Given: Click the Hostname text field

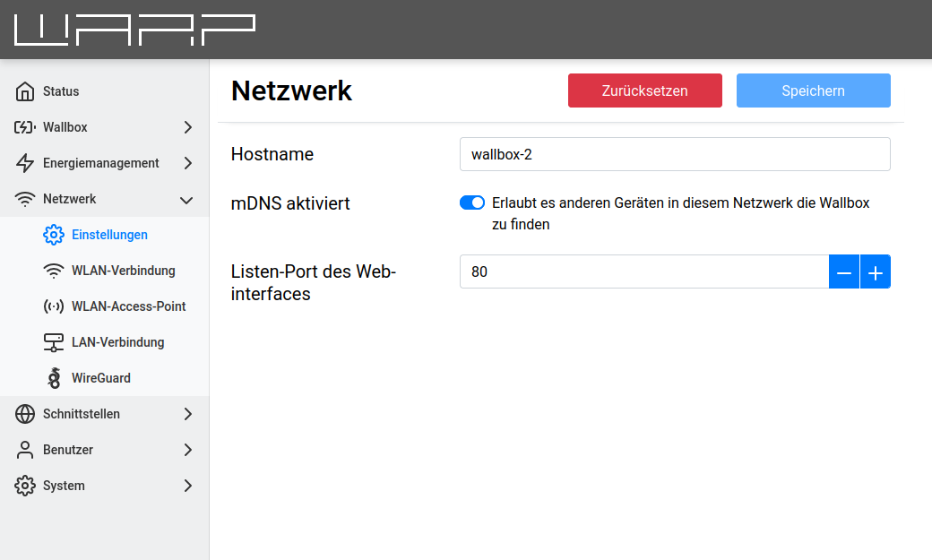Looking at the screenshot, I should 674,154.
